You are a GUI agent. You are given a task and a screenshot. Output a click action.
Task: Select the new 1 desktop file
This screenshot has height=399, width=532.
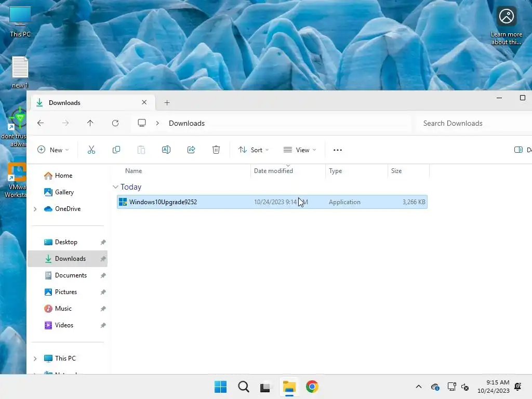click(x=20, y=72)
